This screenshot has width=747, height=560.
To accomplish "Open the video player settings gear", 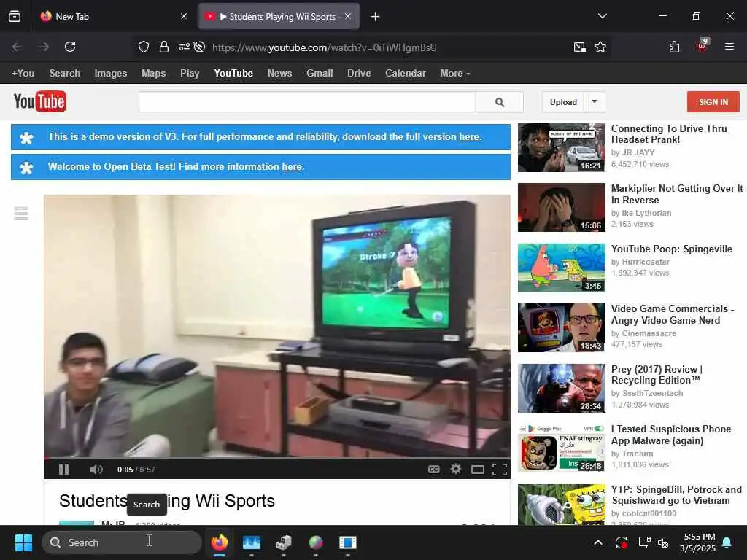I will (x=456, y=470).
